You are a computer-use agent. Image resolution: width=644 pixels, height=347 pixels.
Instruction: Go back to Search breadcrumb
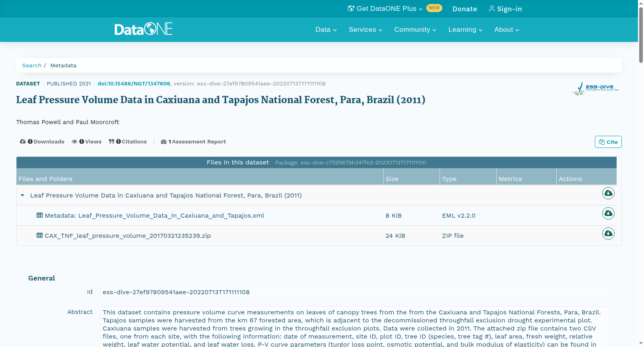pos(32,65)
